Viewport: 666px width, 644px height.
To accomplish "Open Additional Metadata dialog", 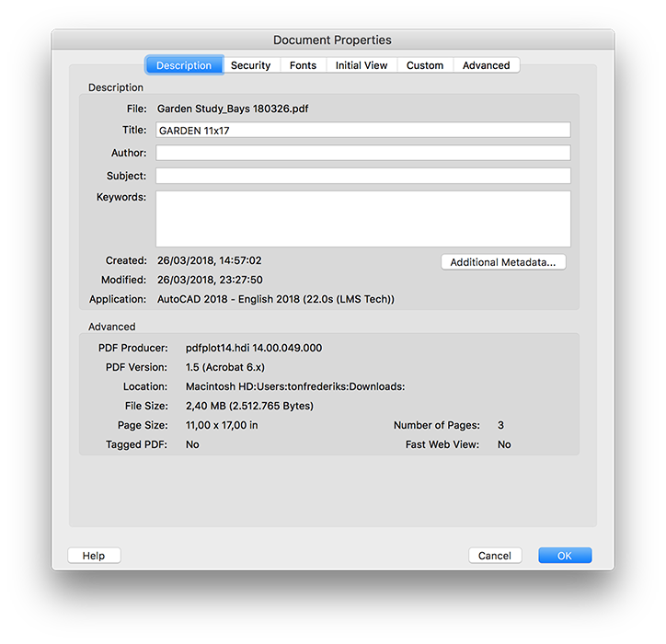I will [x=503, y=262].
